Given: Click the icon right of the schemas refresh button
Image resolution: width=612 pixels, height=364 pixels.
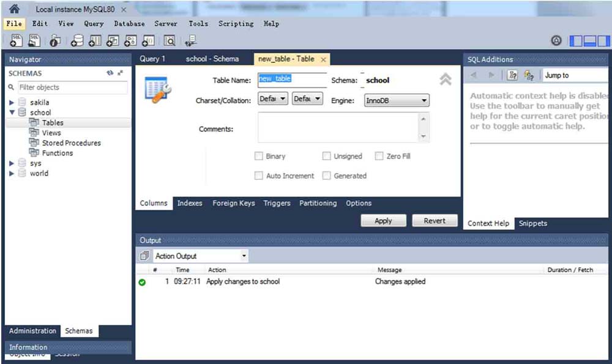Looking at the screenshot, I should (x=120, y=73).
